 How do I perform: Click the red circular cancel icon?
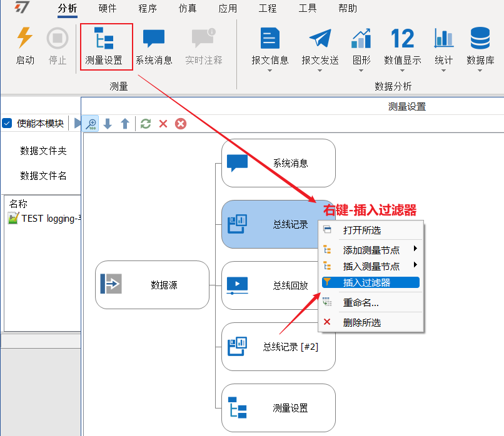click(181, 124)
